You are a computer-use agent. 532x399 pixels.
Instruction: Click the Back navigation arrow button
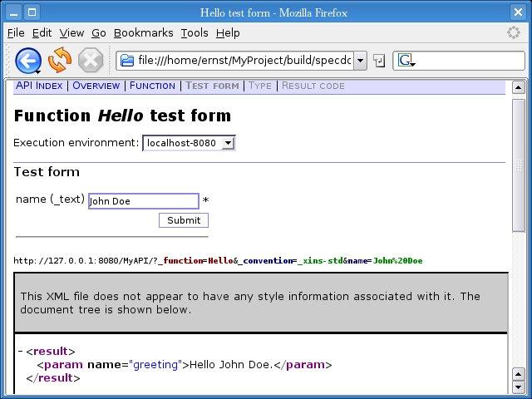[28, 60]
